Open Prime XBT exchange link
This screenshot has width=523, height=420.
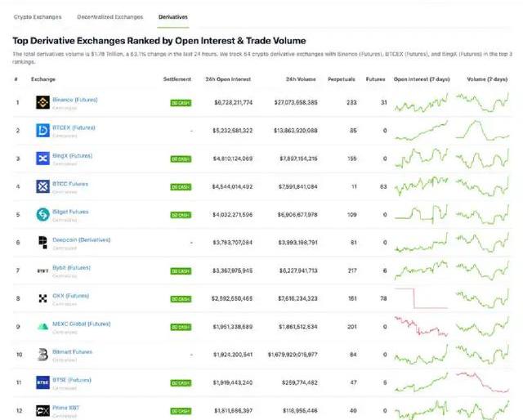point(65,408)
